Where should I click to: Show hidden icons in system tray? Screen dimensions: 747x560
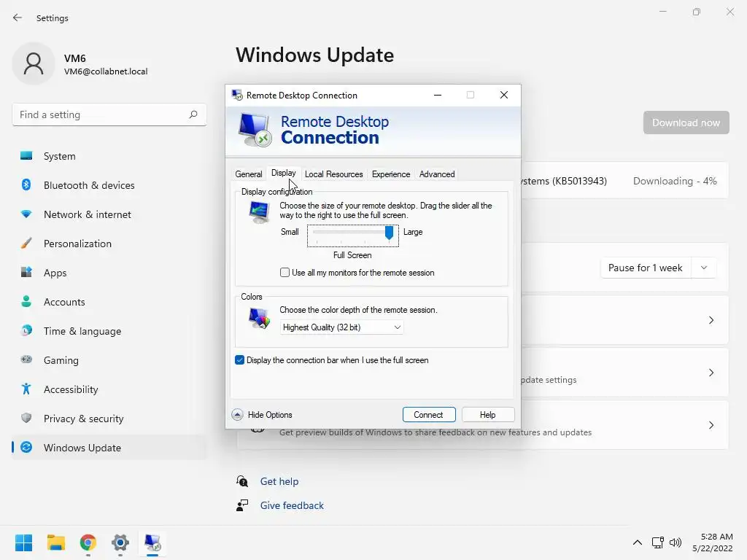coord(638,542)
